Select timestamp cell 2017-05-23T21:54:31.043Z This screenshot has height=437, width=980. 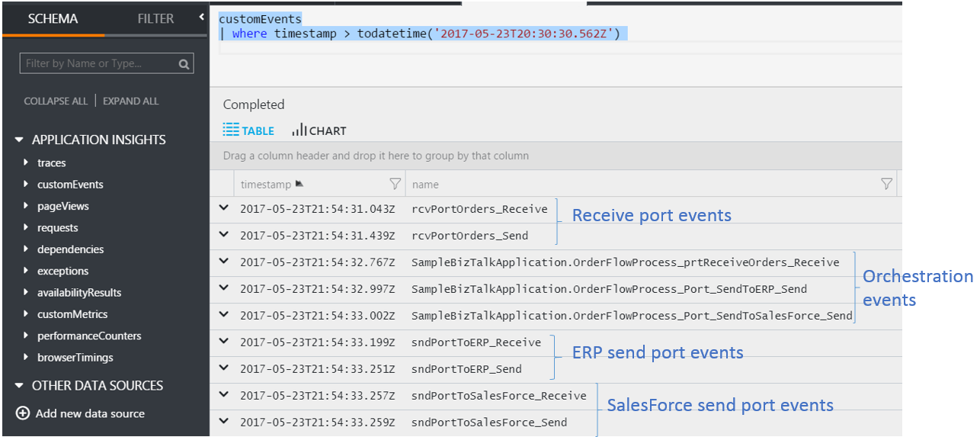[318, 209]
